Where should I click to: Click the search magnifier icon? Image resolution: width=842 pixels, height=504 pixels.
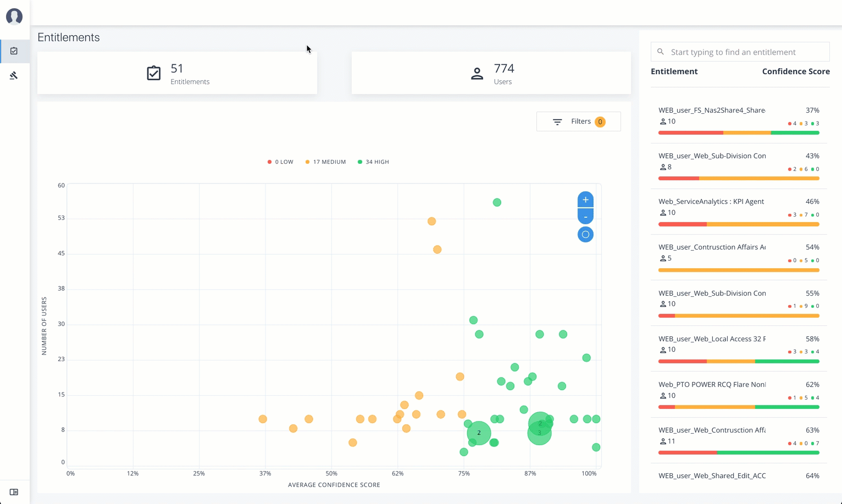click(661, 52)
